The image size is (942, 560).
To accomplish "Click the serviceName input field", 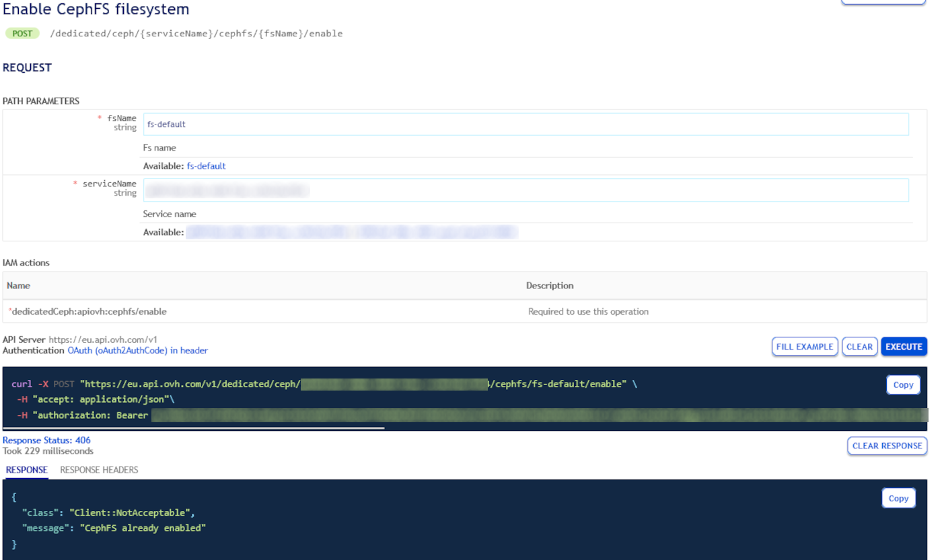I will pyautogui.click(x=525, y=190).
